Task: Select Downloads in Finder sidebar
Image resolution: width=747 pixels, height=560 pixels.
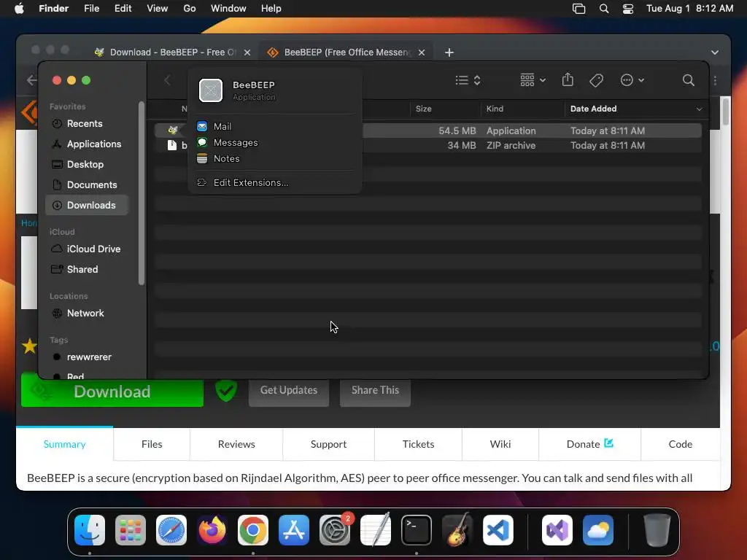Action: point(87,205)
